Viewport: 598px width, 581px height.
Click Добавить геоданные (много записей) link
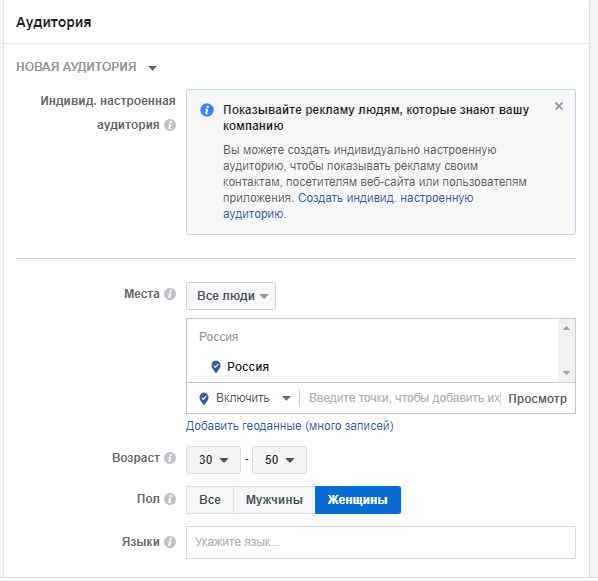click(290, 426)
